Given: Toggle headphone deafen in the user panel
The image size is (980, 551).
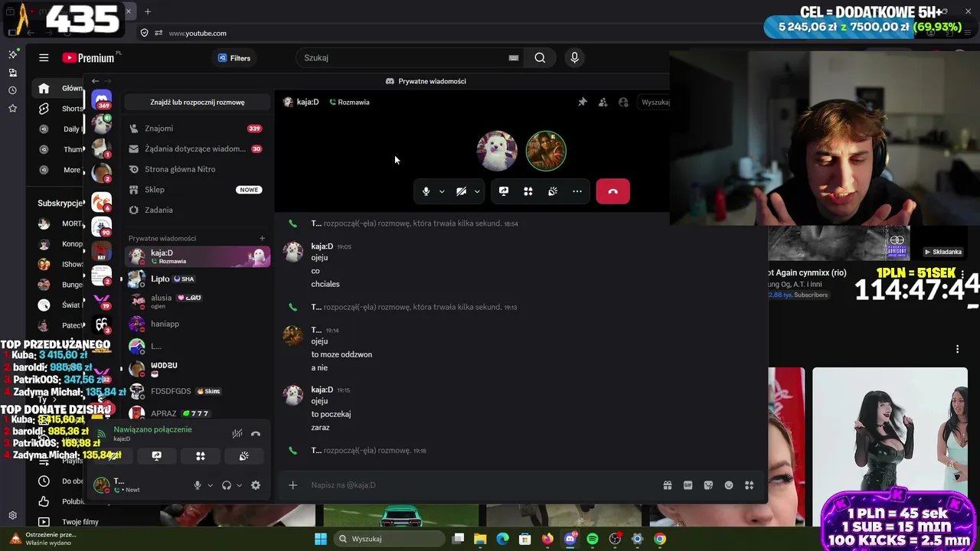Looking at the screenshot, I should tap(227, 485).
